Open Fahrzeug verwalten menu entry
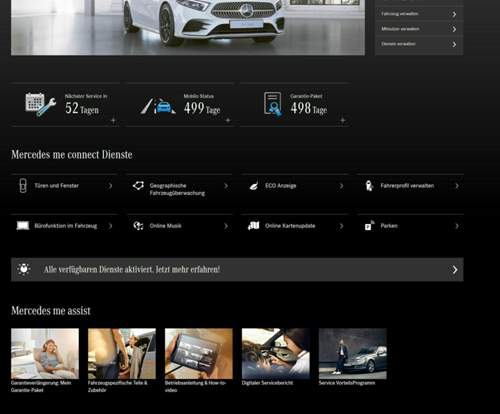 (x=419, y=14)
